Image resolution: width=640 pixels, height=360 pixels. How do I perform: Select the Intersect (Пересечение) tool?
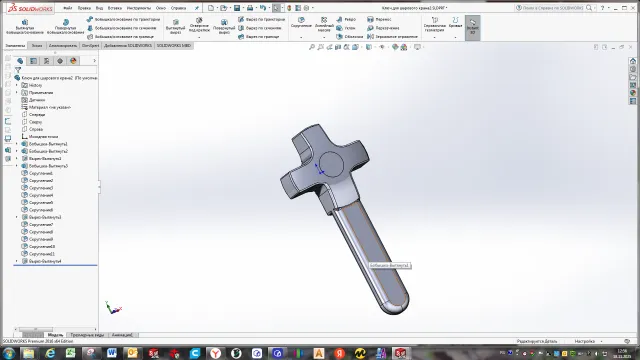click(383, 28)
